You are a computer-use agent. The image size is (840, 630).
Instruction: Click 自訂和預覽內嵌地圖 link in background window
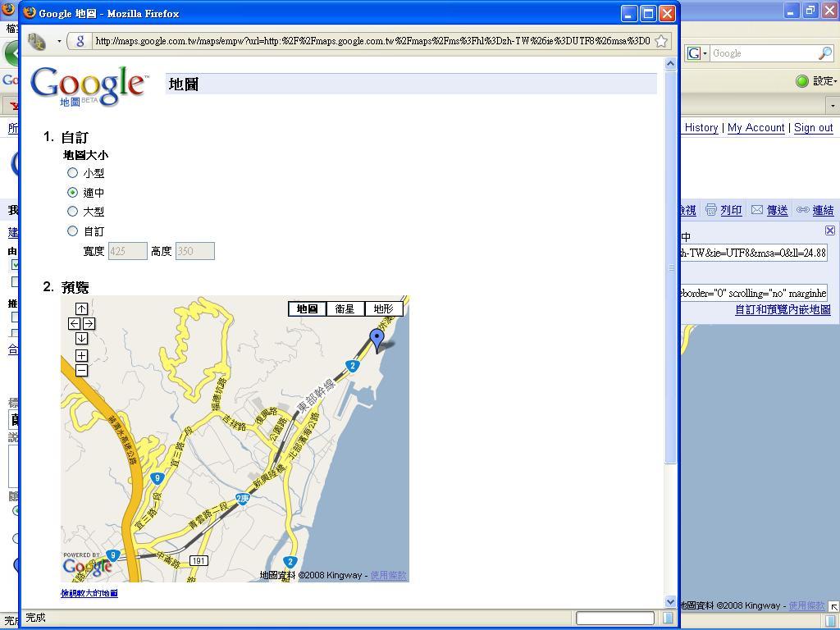(783, 309)
